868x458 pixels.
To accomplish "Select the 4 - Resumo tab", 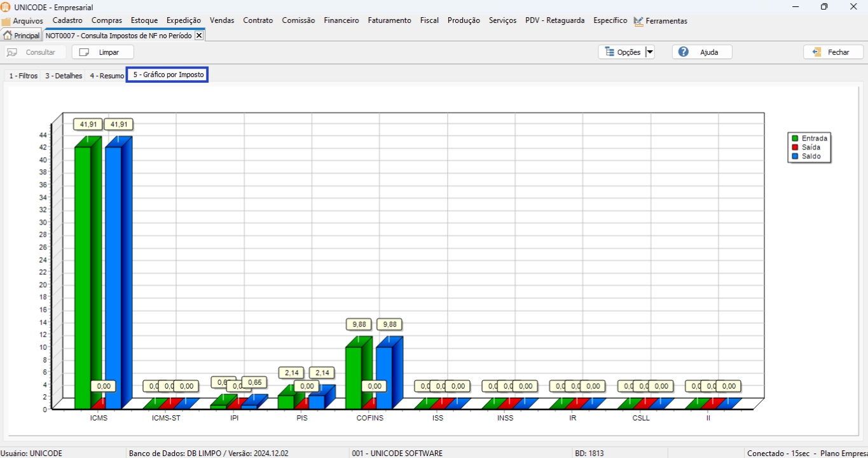I will [107, 76].
